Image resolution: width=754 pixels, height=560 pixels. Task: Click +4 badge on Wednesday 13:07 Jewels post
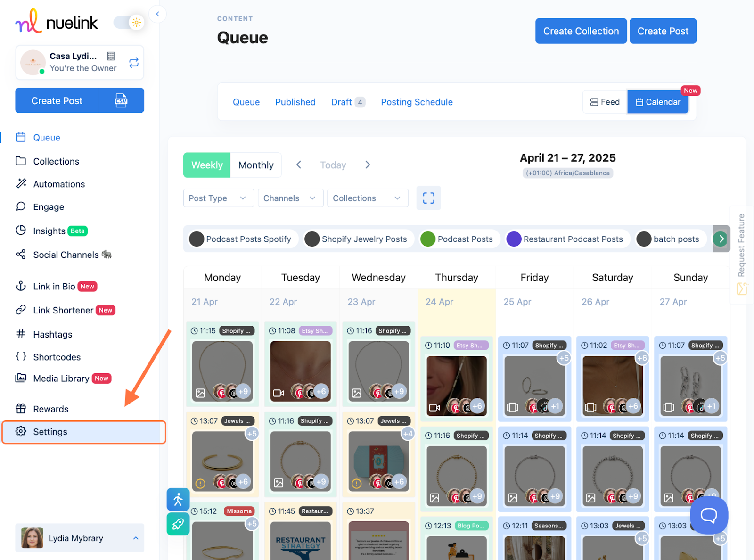click(408, 433)
